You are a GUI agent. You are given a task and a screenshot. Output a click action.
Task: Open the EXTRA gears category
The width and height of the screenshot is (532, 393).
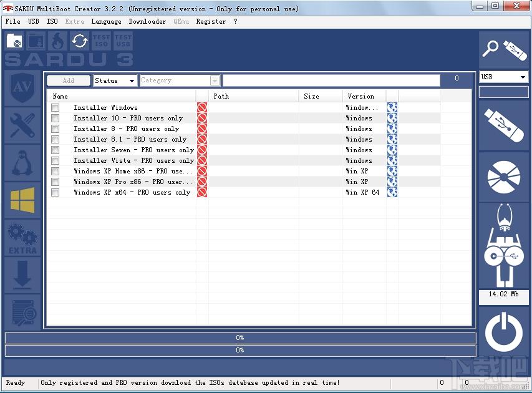[22, 238]
